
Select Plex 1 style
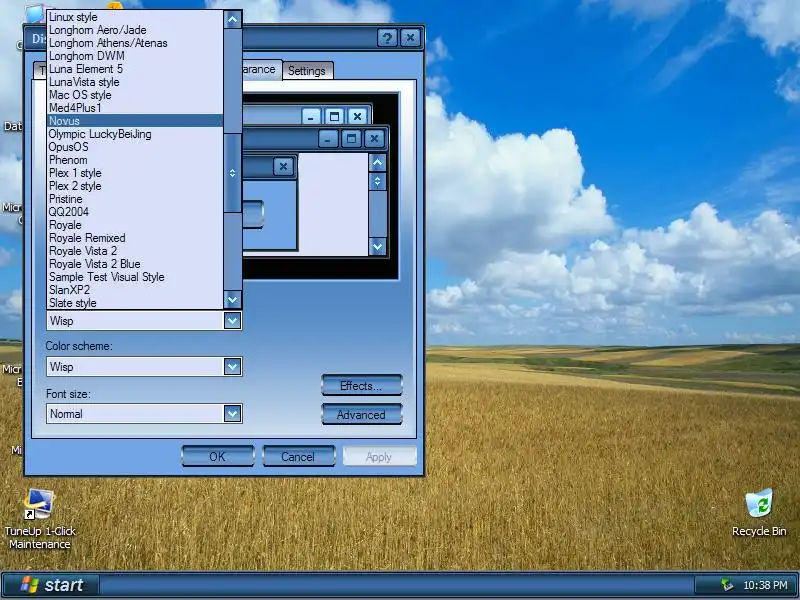[135, 173]
